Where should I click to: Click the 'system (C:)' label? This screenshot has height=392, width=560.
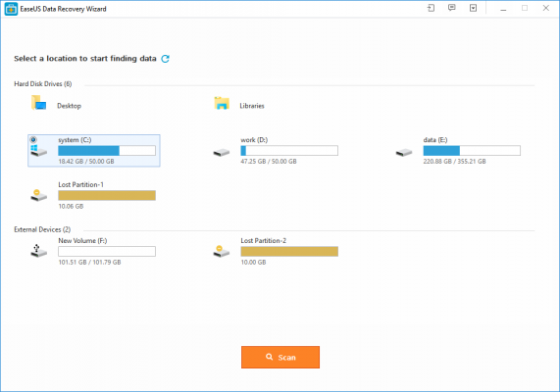coord(75,140)
